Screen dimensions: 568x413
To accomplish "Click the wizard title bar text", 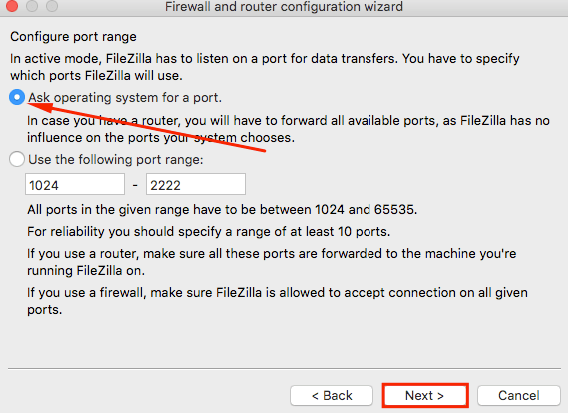I will pyautogui.click(x=284, y=7).
